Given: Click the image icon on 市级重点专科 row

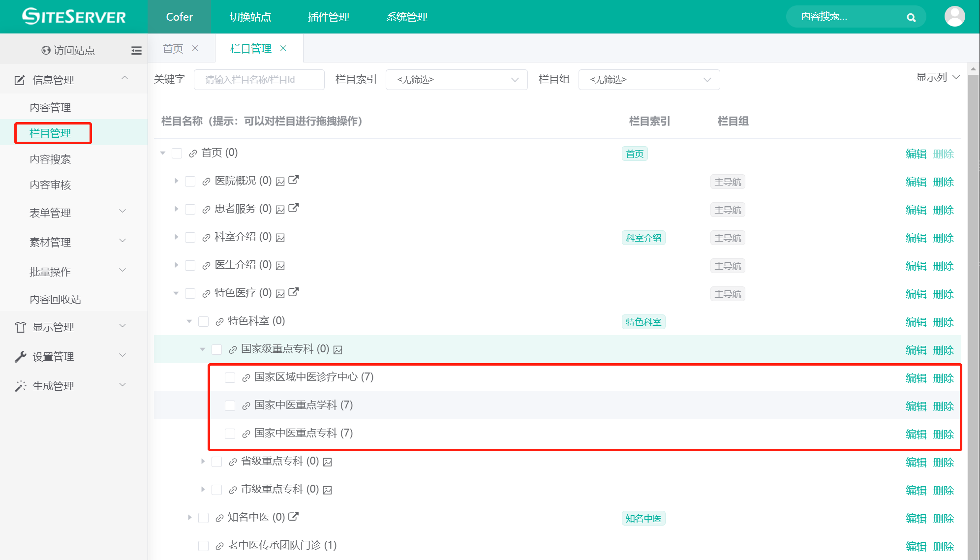Looking at the screenshot, I should 328,490.
